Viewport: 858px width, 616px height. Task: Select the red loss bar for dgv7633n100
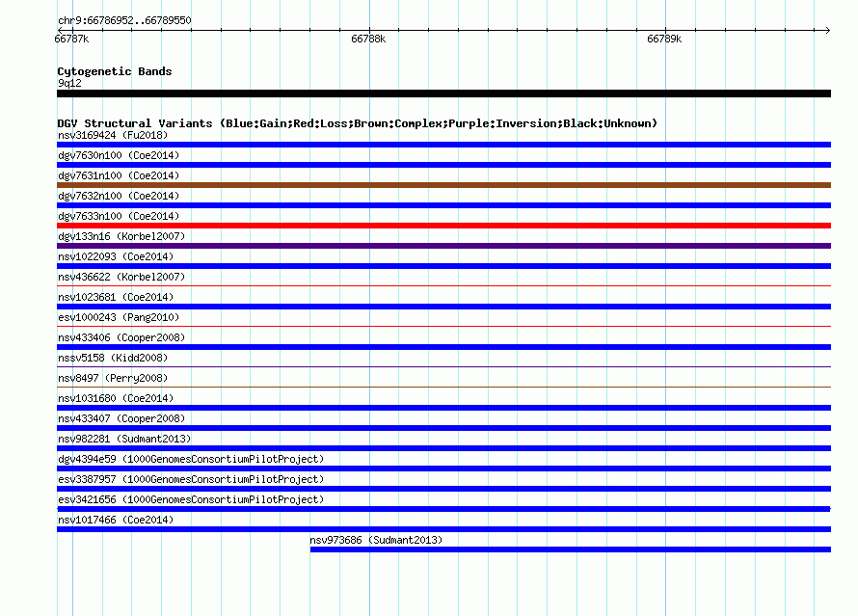443,226
